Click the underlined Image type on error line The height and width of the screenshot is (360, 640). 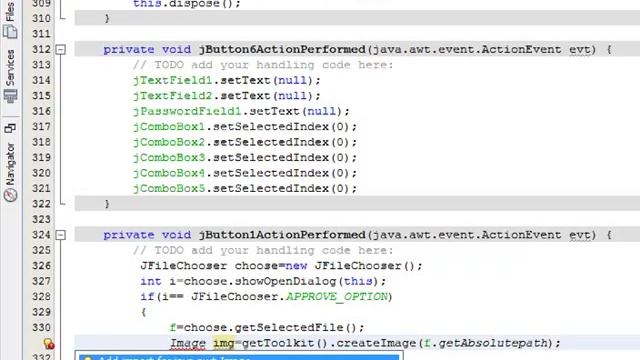tap(188, 343)
